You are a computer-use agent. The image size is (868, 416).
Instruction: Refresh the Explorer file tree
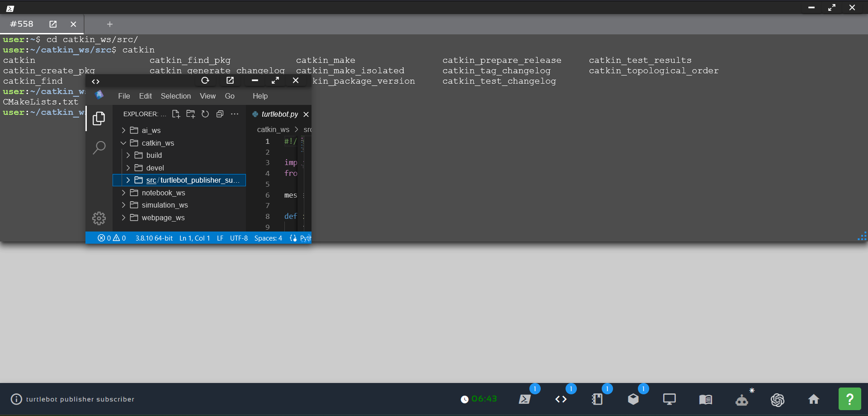pyautogui.click(x=205, y=114)
